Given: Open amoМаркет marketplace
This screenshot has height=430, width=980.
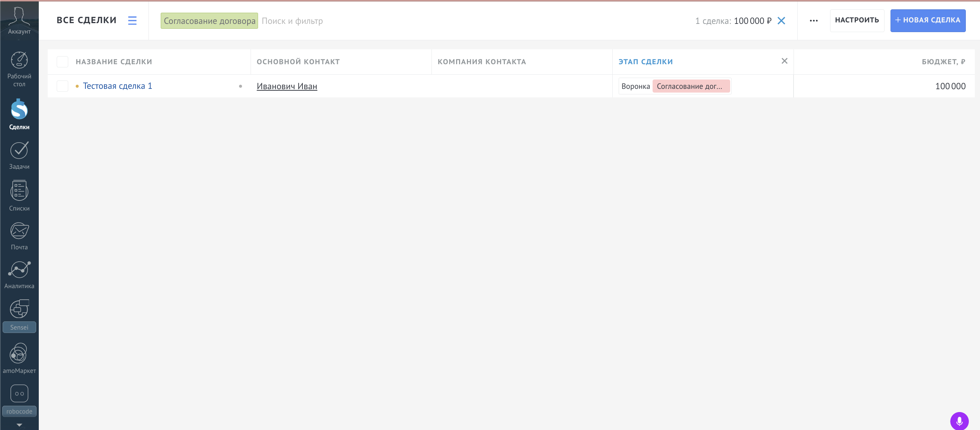Looking at the screenshot, I should pos(19,358).
